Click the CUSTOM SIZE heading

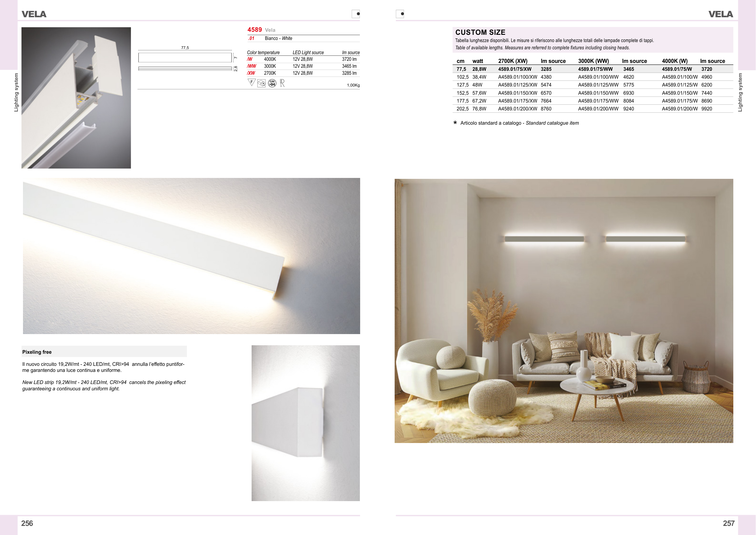[x=480, y=32]
